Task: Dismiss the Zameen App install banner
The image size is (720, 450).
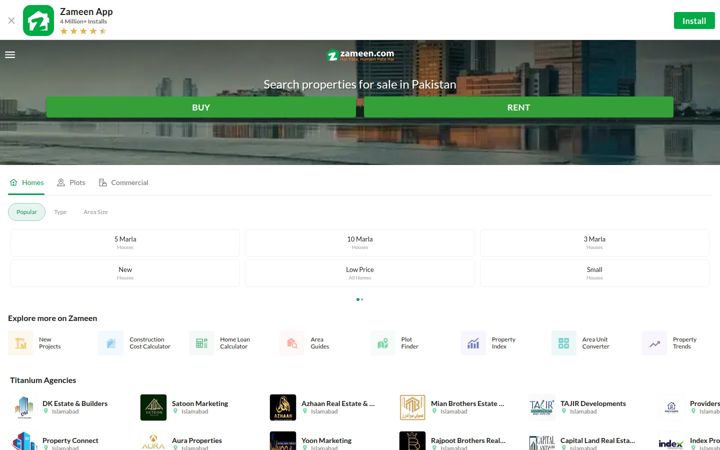Action: click(11, 20)
